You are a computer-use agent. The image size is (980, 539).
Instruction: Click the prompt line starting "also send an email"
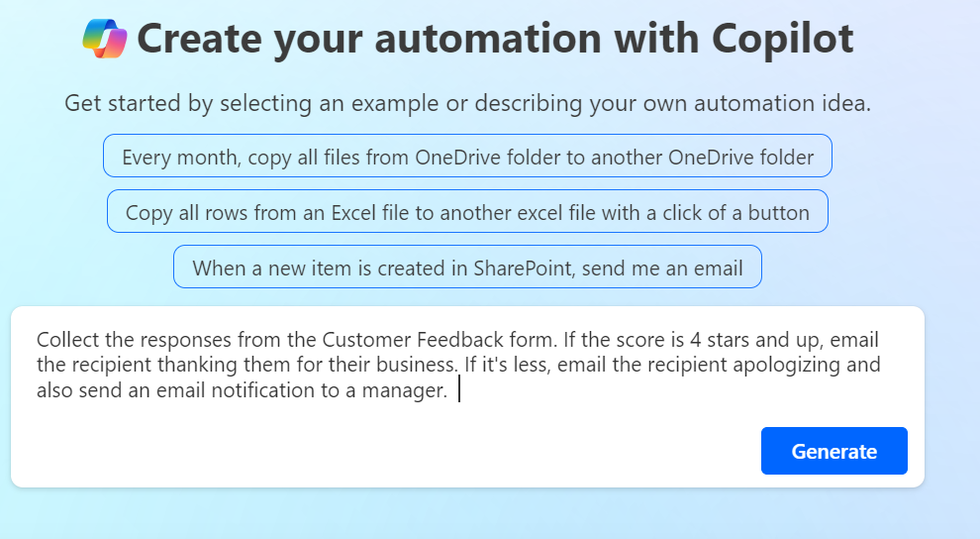(x=198, y=391)
